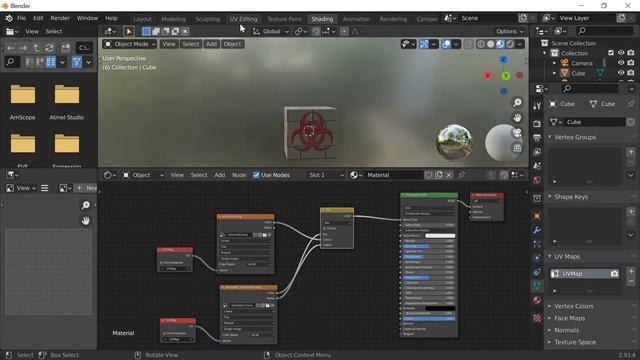Click the Scene name field
The image size is (640, 360).
(x=489, y=18)
